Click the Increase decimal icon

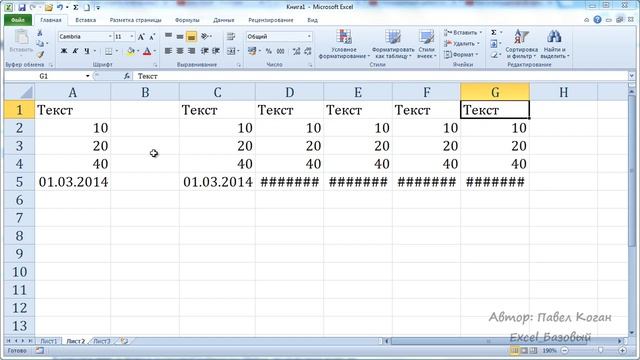coord(296,51)
